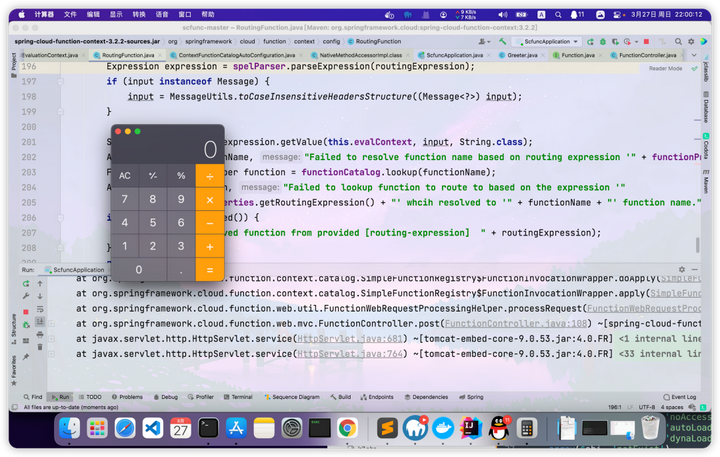The width and height of the screenshot is (720, 457).
Task: Open the Maven side panel
Action: click(706, 181)
